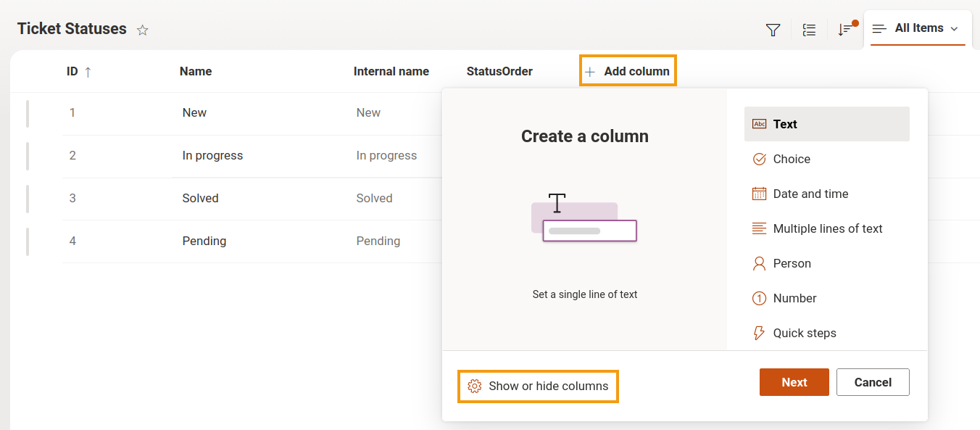Screen dimensions: 980x430
Task: Select row 3 using its left selection bar
Action: (28, 199)
